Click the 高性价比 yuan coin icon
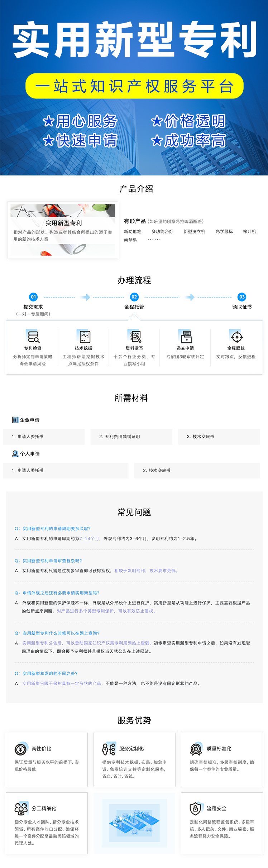Viewport: 268px width, 868px height. (21, 749)
